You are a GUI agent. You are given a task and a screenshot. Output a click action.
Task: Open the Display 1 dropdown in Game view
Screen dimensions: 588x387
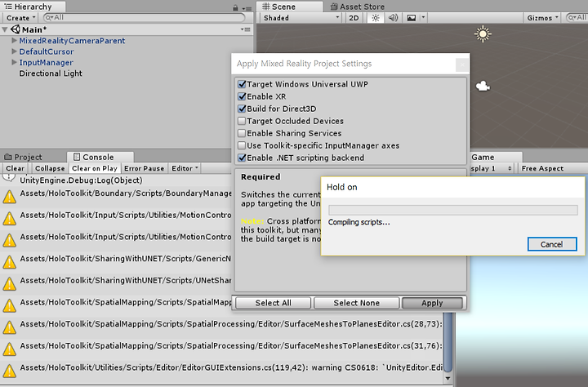(x=492, y=168)
